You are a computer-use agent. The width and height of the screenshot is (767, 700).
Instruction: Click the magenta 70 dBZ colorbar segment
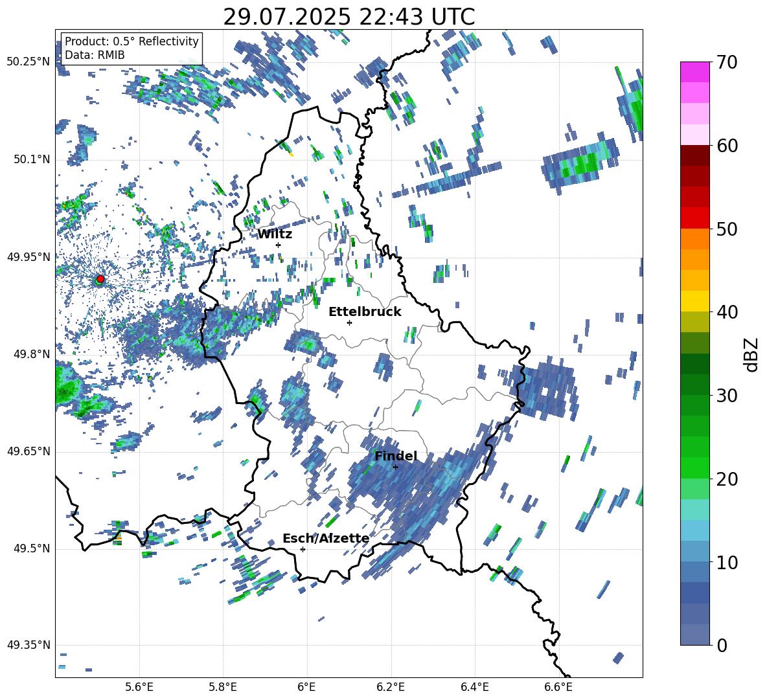pos(694,72)
